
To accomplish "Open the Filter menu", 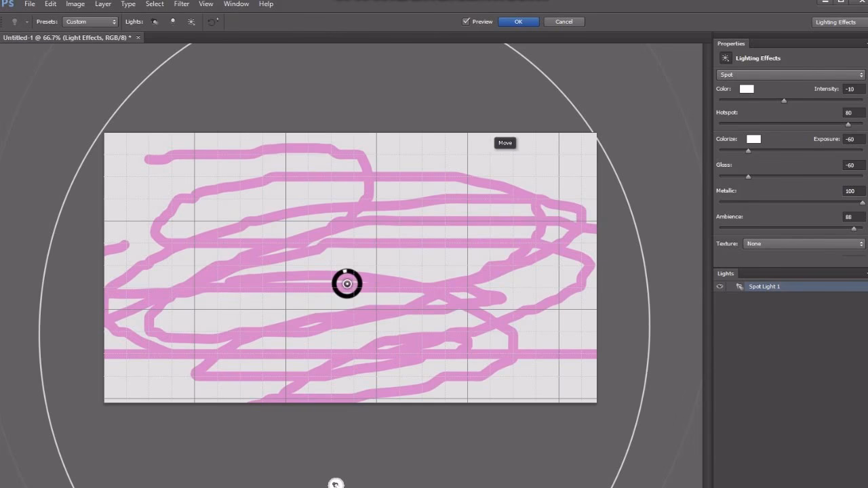I will click(181, 4).
